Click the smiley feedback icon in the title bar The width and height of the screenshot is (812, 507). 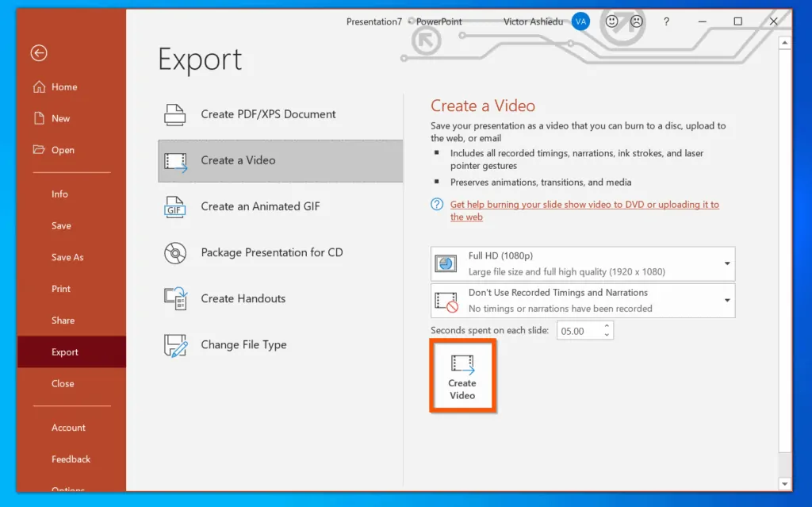(611, 21)
